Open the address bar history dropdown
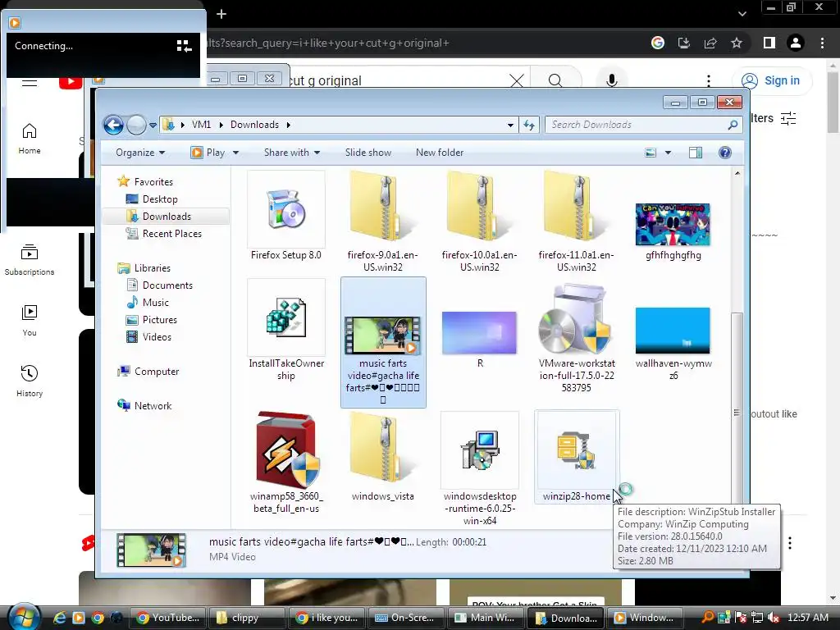 click(x=510, y=125)
